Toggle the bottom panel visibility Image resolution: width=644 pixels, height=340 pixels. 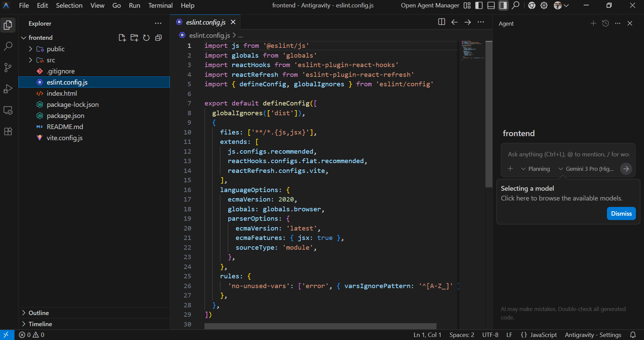491,5
